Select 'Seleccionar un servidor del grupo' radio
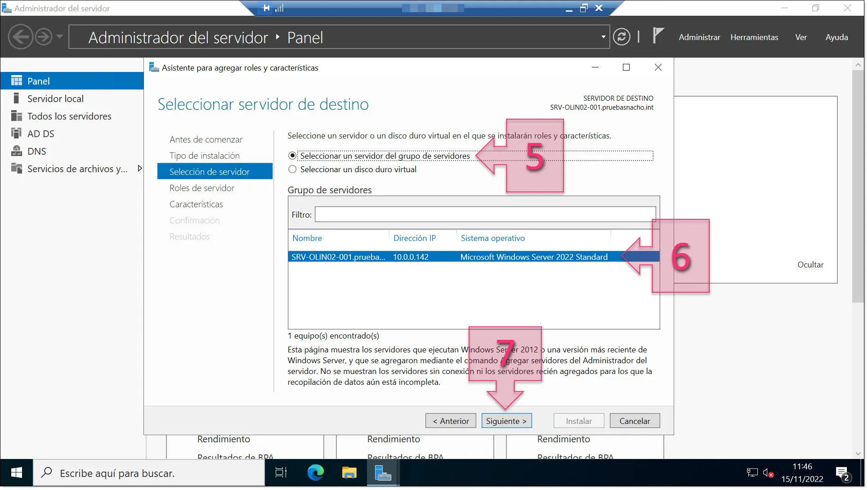868x490 pixels. coord(292,156)
